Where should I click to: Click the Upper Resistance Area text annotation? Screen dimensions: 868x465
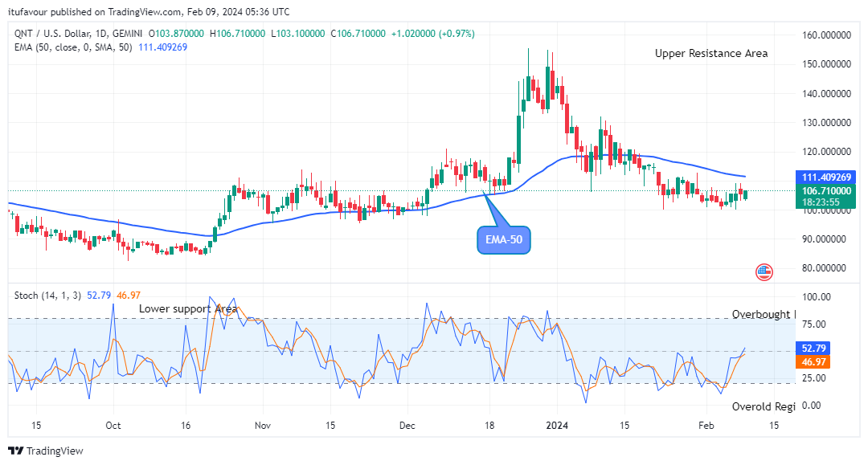point(711,53)
